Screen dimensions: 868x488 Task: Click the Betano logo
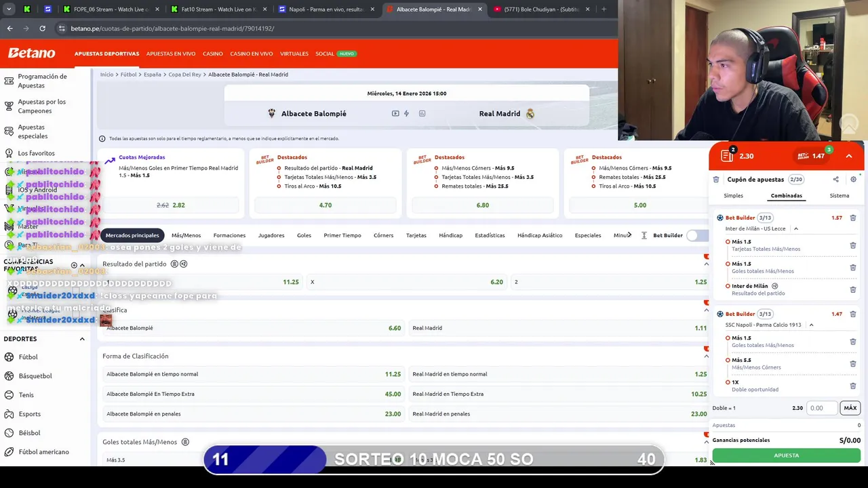click(x=31, y=53)
